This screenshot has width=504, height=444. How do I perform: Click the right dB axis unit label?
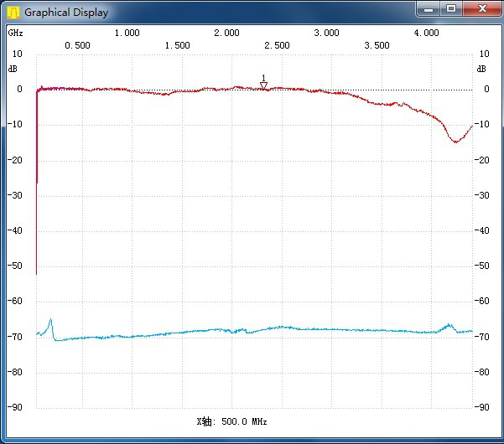[481, 69]
